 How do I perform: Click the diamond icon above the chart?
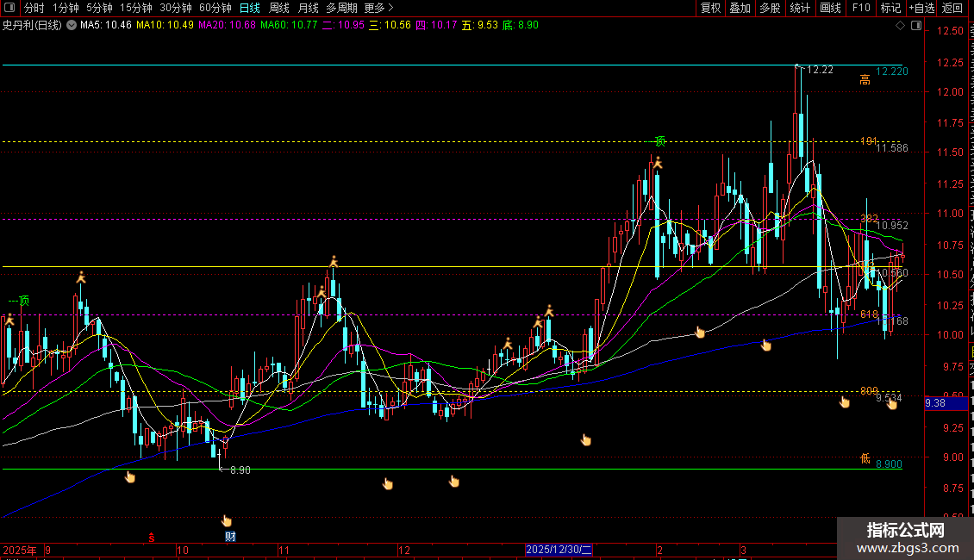900,26
